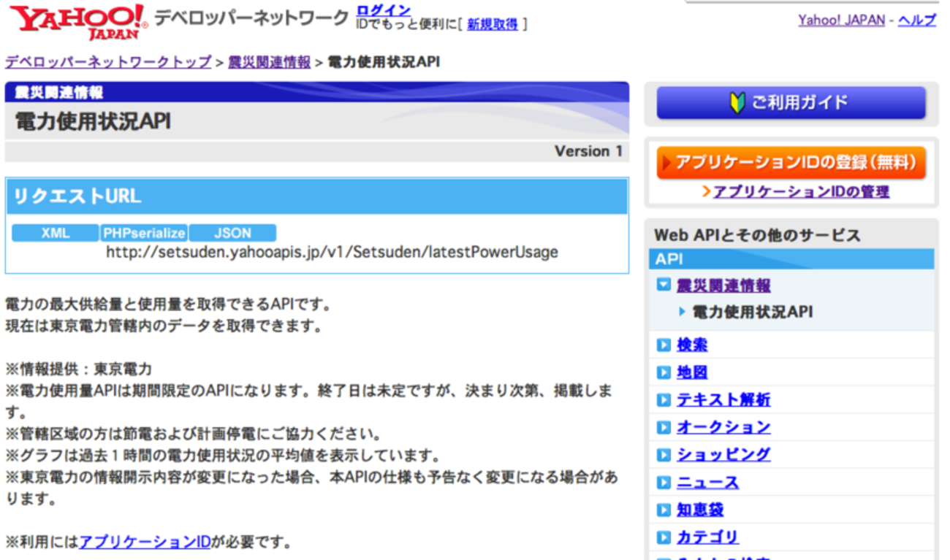Open the オークション API link
The image size is (950, 560).
(723, 427)
